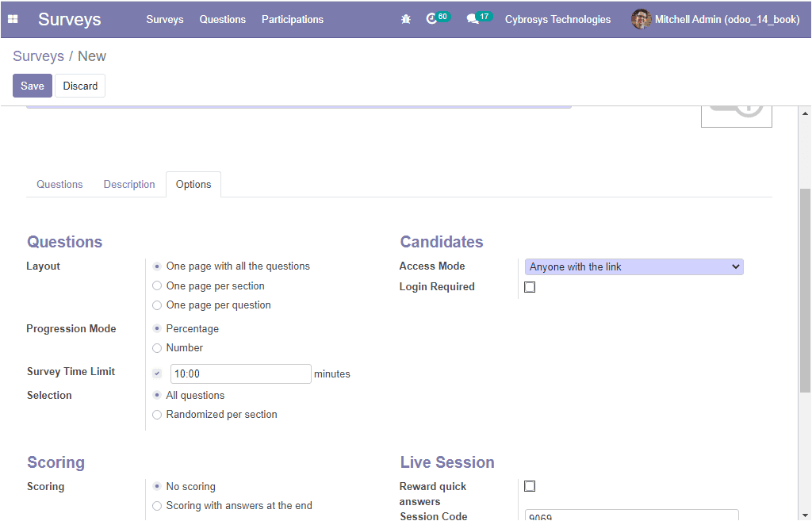Select One page with all the questions
The height and width of the screenshot is (521, 812).
coord(157,266)
